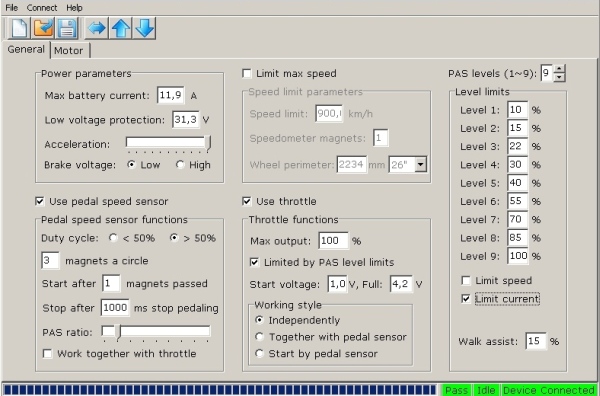Click the Device Connected status indicator
This screenshot has width=600, height=396.
pos(549,390)
